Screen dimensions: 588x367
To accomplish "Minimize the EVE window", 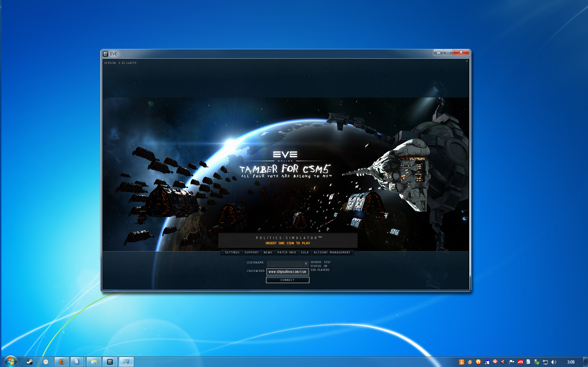I will point(439,52).
